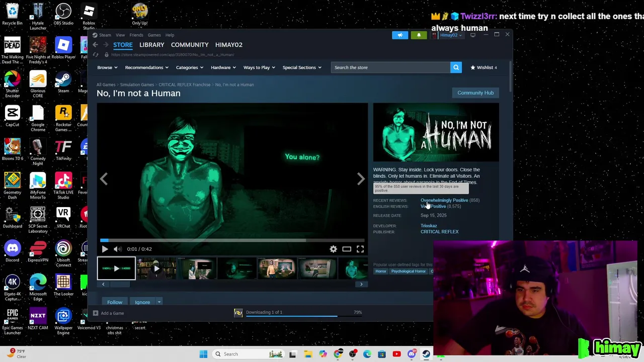Open YouTube from the taskbar
Screen dimensions: 644x362
[x=396, y=354]
